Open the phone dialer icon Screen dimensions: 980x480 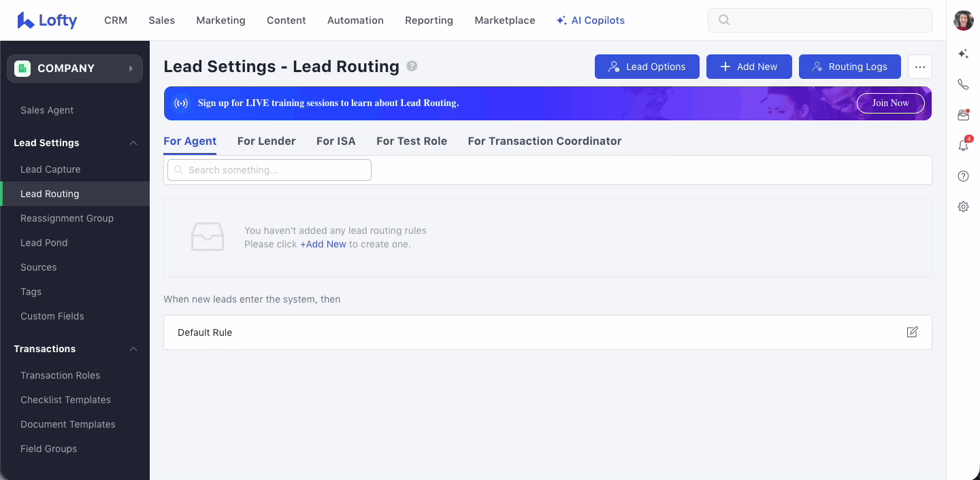pos(963,84)
